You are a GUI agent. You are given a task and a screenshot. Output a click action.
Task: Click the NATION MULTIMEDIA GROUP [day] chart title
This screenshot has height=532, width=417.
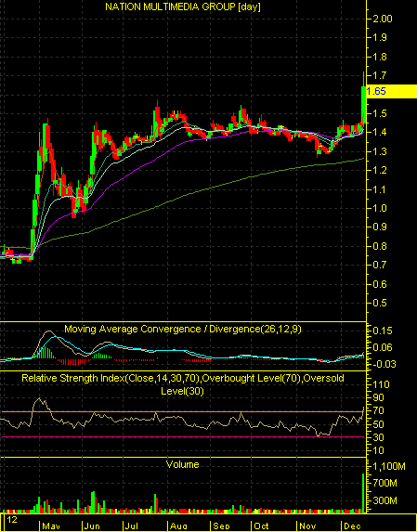(x=183, y=6)
